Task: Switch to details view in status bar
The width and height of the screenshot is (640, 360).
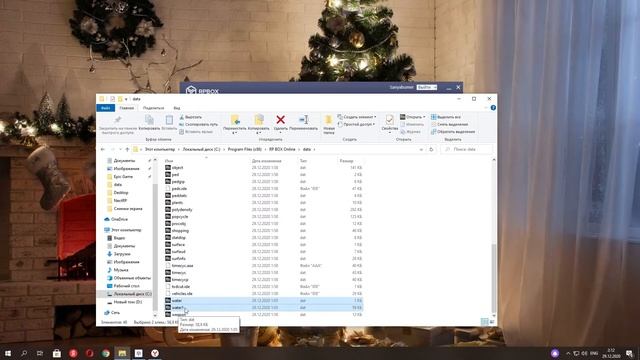Action: pos(484,322)
